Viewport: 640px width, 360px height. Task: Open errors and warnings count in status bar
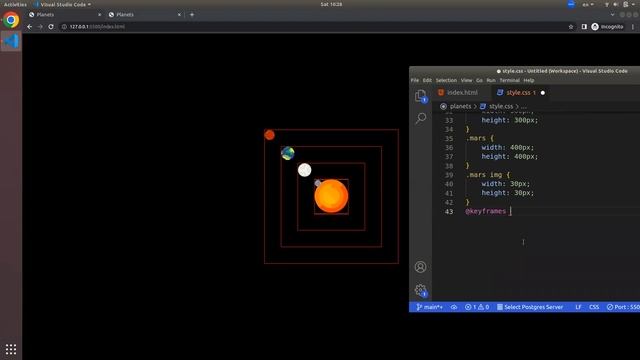(477, 307)
